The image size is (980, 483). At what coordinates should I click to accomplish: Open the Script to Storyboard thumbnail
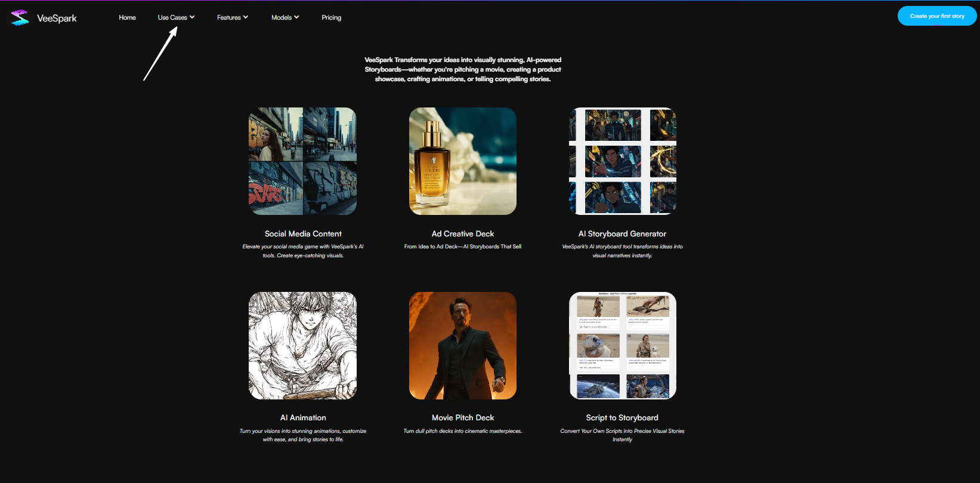623,346
